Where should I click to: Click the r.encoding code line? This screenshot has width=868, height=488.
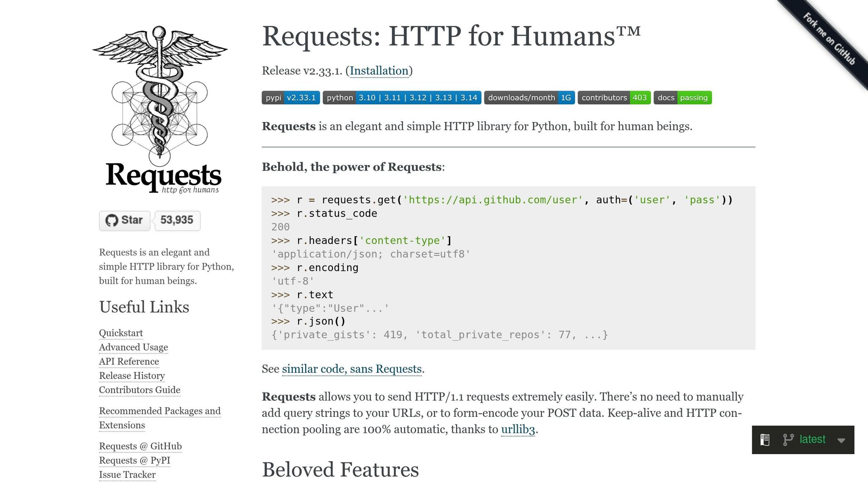click(315, 268)
